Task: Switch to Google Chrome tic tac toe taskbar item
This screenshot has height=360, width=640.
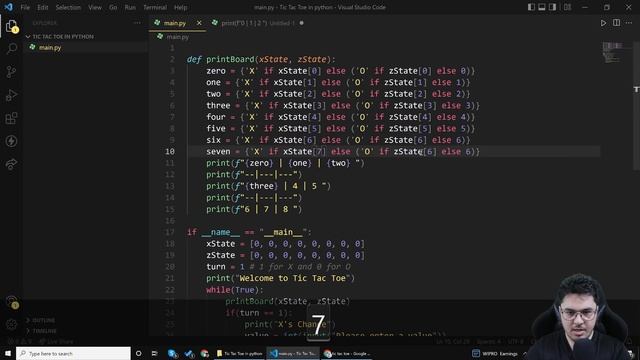Action: (346, 353)
